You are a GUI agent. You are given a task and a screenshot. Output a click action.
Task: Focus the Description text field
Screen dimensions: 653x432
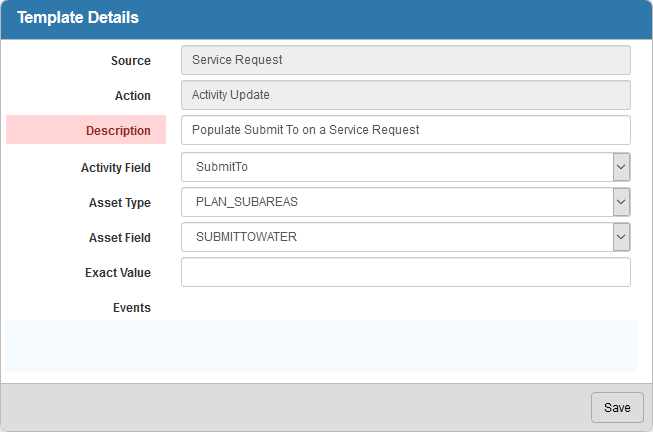[x=406, y=130]
